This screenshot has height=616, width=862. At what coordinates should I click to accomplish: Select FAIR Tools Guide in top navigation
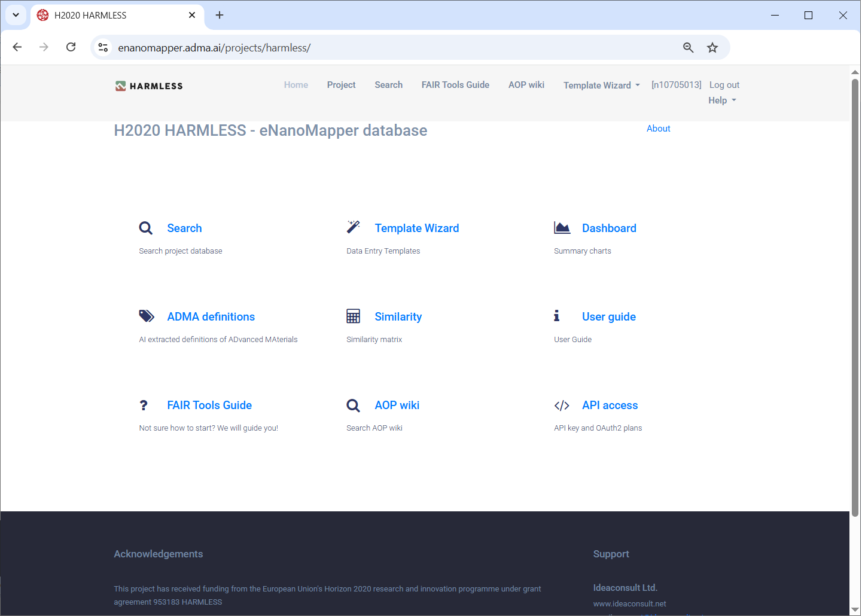point(455,85)
